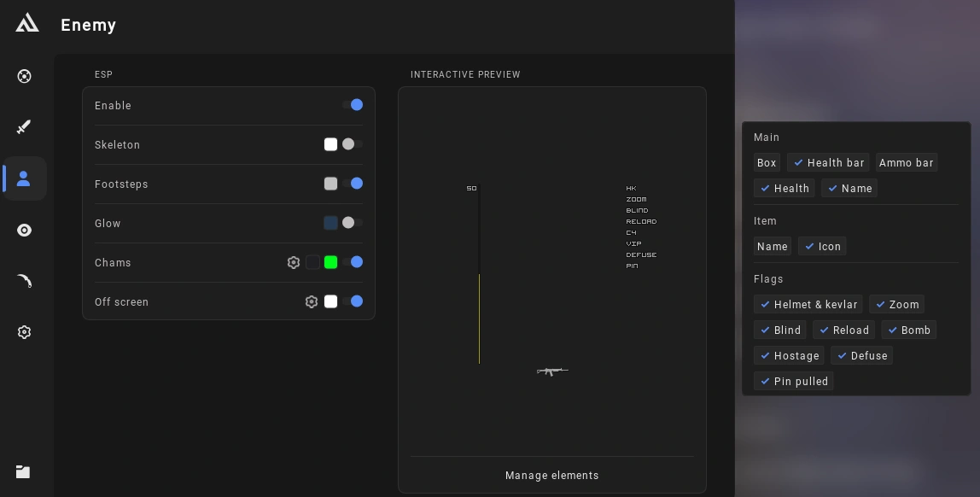This screenshot has height=497, width=980.
Task: Open the Off screen white color swatch
Action: tap(330, 302)
